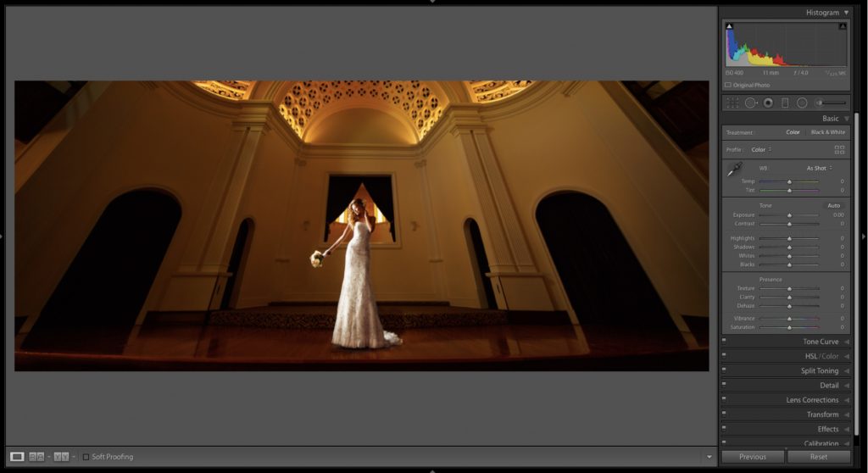Adjust the Contrast slider
The width and height of the screenshot is (868, 473).
coord(789,224)
